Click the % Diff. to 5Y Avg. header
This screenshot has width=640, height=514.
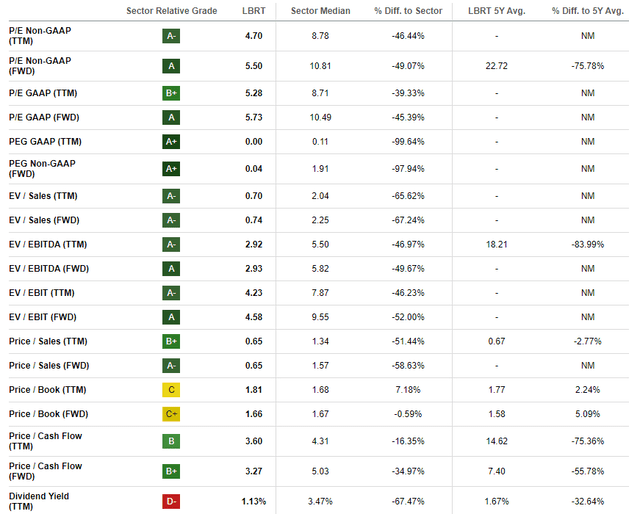click(x=588, y=11)
